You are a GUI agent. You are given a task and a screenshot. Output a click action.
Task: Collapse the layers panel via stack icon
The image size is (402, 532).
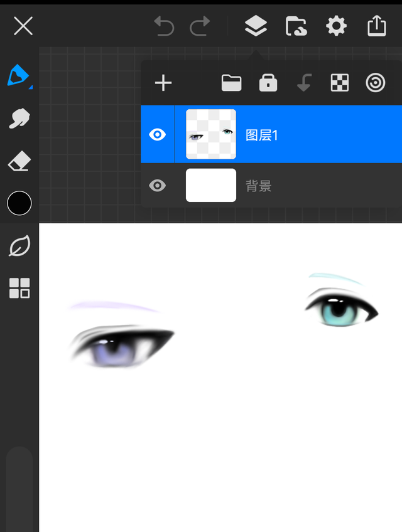256,26
